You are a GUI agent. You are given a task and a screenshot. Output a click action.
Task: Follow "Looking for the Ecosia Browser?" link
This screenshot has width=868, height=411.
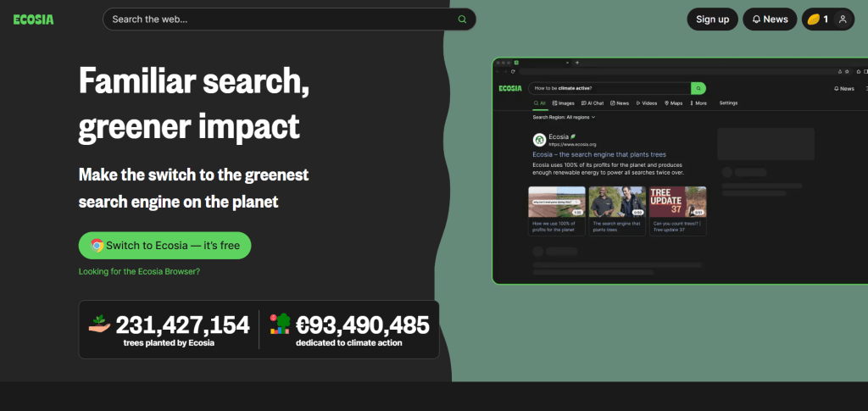pos(139,272)
